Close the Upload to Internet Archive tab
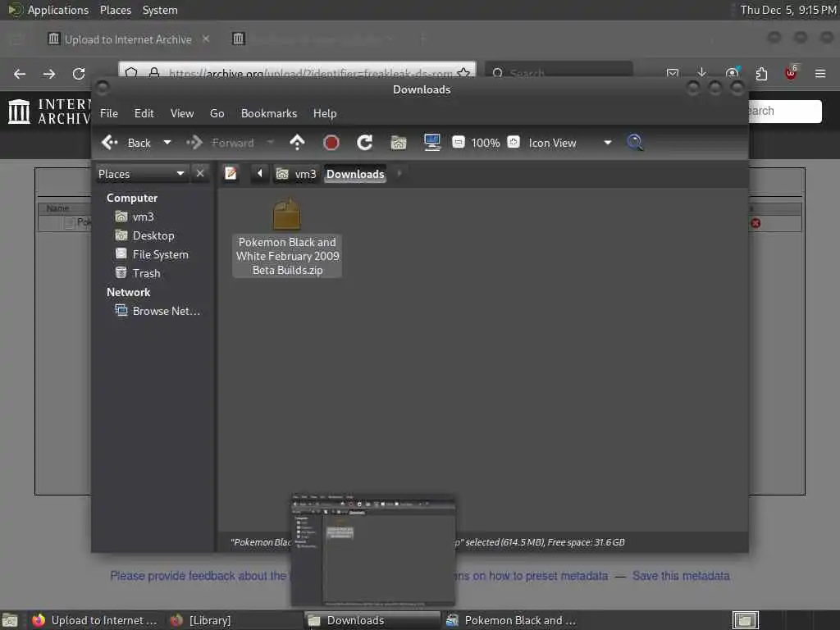Image resolution: width=840 pixels, height=630 pixels. point(206,39)
